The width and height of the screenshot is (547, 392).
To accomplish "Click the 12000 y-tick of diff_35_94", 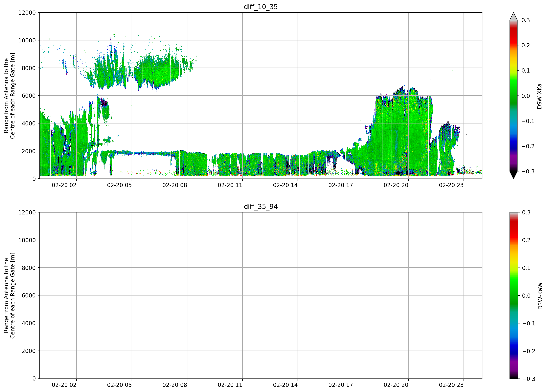I will [x=27, y=212].
